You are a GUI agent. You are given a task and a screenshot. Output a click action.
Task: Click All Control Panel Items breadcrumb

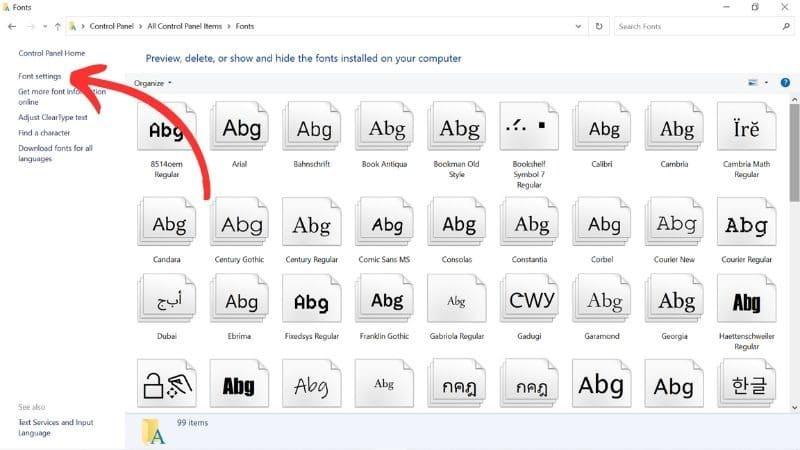coord(185,26)
